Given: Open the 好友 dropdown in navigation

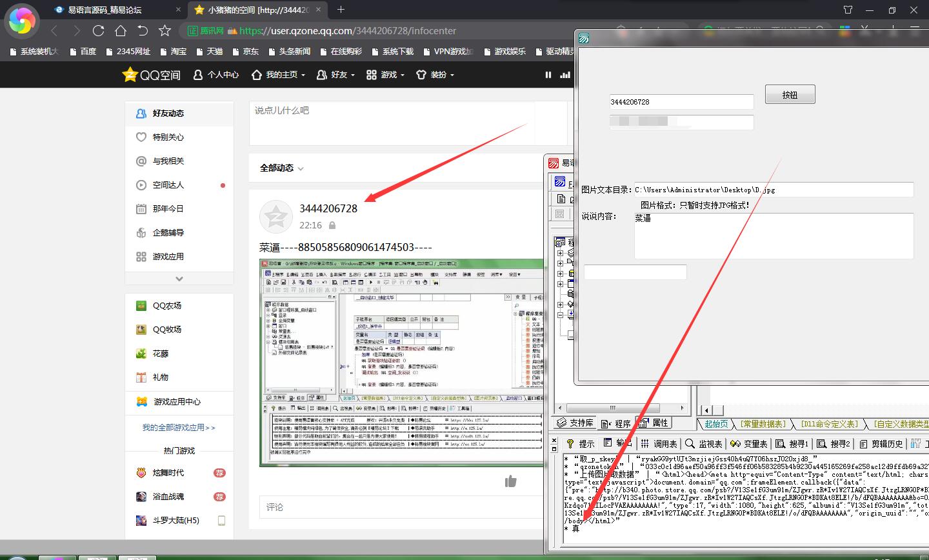Looking at the screenshot, I should pyautogui.click(x=336, y=75).
